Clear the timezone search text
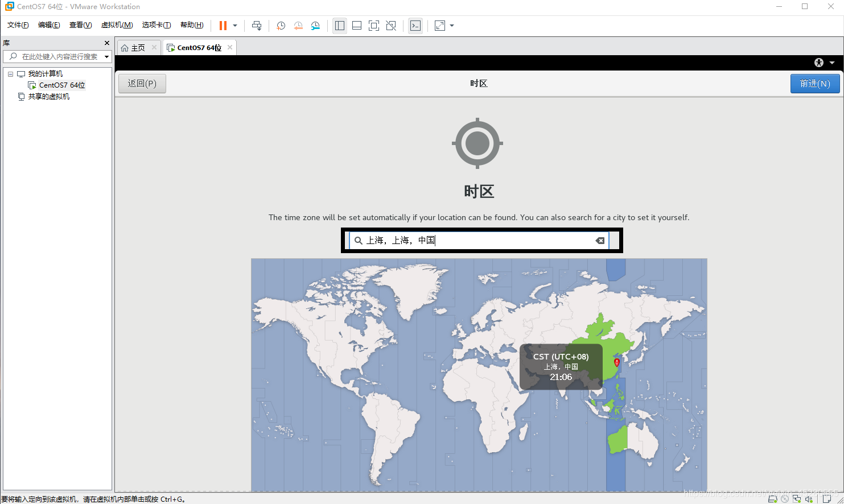This screenshot has height=504, width=844. point(600,241)
